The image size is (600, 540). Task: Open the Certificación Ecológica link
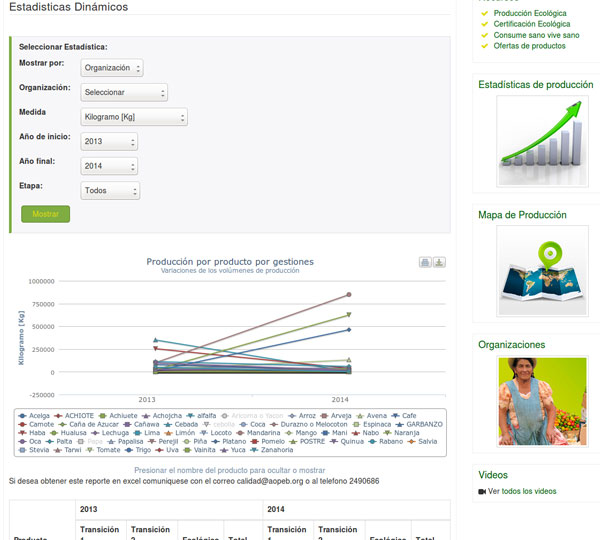(x=532, y=24)
